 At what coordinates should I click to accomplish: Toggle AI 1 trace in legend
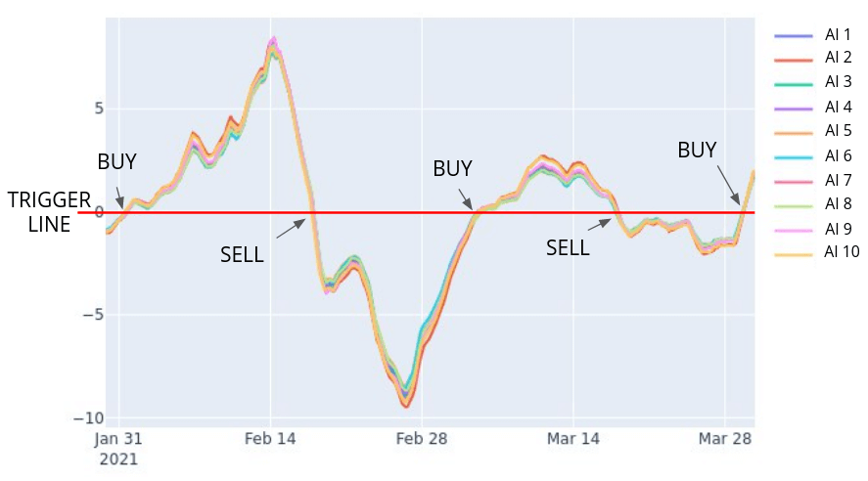(x=838, y=33)
